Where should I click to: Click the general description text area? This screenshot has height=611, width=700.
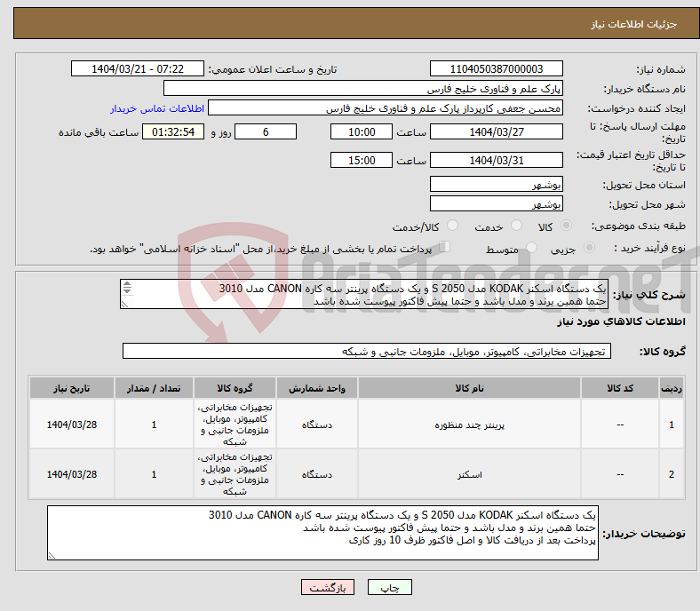click(x=364, y=294)
